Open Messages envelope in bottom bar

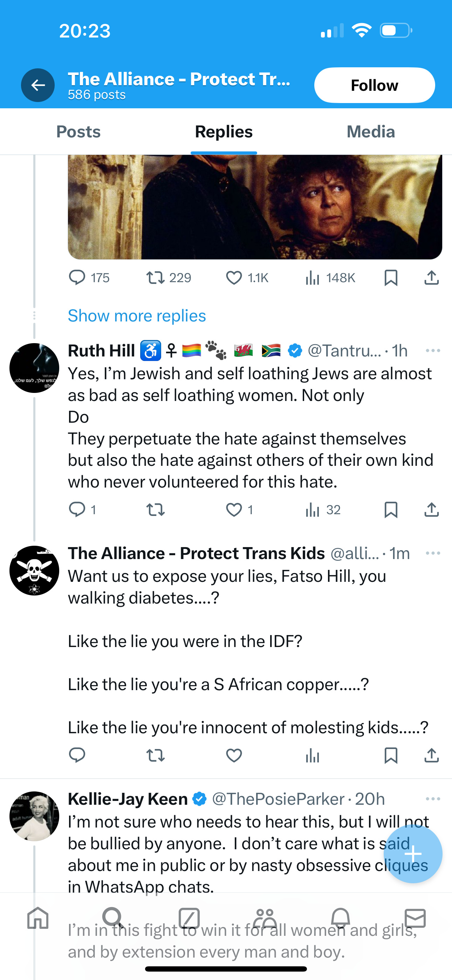[x=415, y=918]
